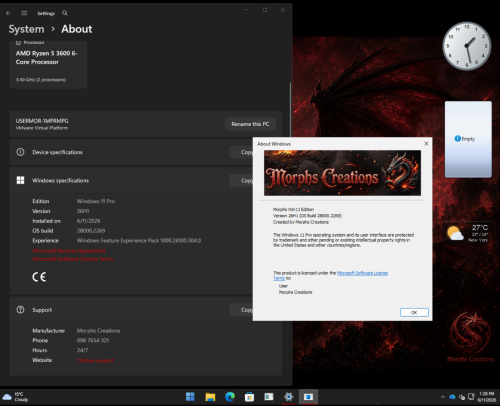
Task: Click the Settings search magnifier icon
Action: tap(65, 13)
